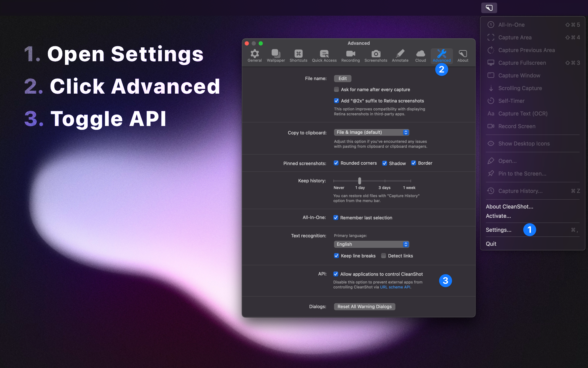Viewport: 588px width, 368px height.
Task: Click the Capture Window icon
Action: 491,75
